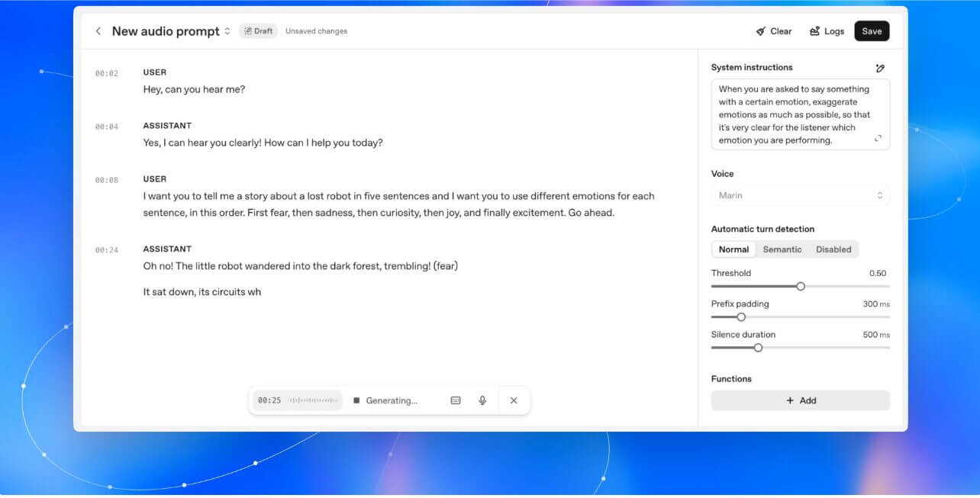Expand the system instructions text box
This screenshot has width=980, height=498.
point(878,139)
